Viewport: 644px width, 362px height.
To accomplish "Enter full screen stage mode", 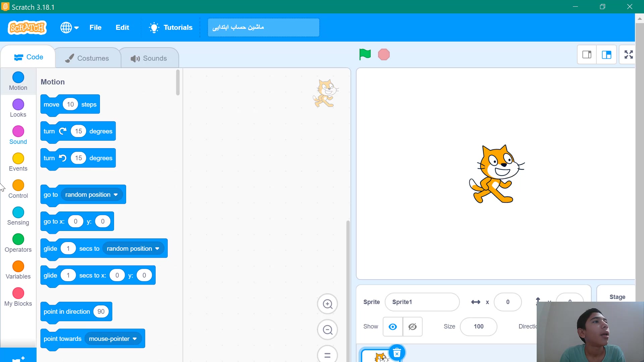I will click(x=628, y=55).
